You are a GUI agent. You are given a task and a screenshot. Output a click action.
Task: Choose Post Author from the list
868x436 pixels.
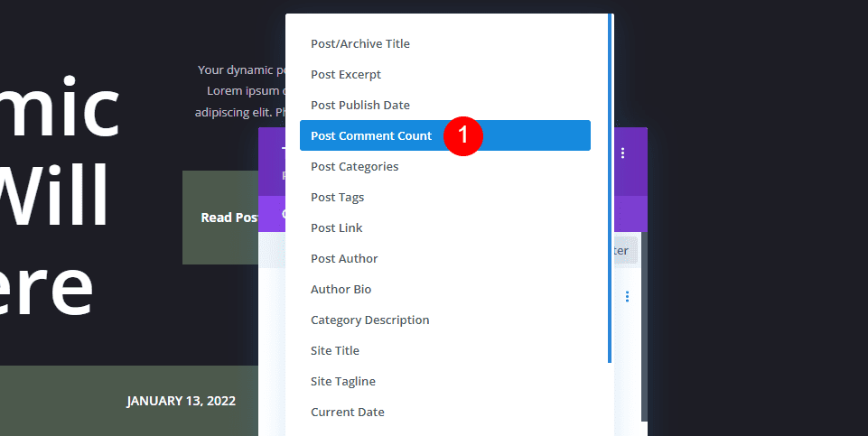(x=344, y=258)
